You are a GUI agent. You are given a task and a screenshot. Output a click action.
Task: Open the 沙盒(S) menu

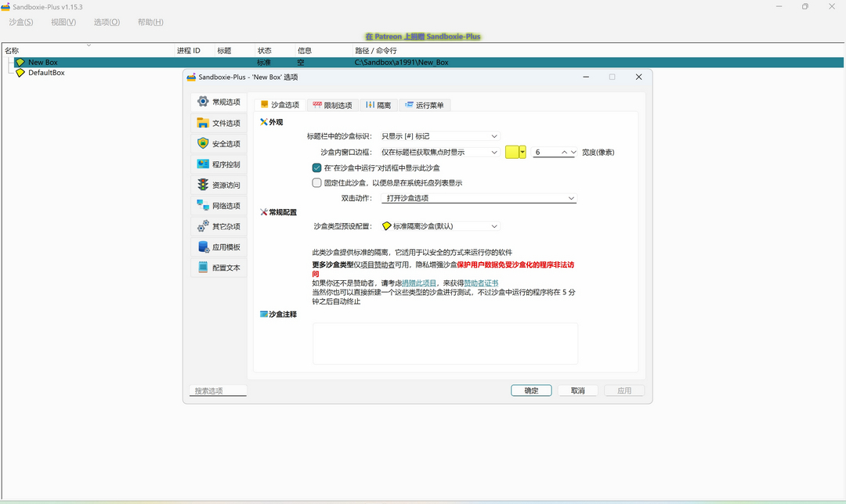click(x=21, y=22)
